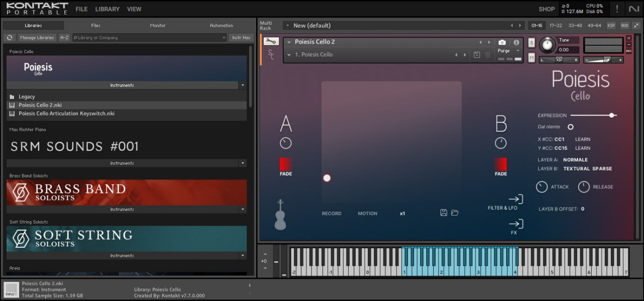Click the open preset folder icon
Screen dimensions: 644x301
[455, 213]
